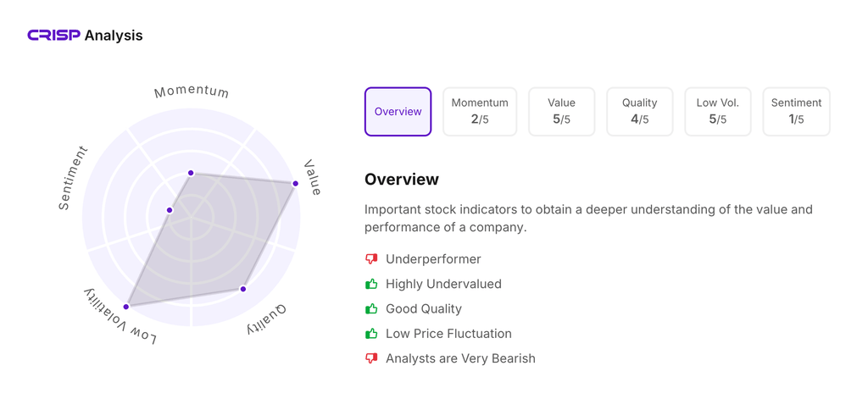The image size is (868, 399).
Task: Click thumbs-up icon beside Low Price Fluctuation
Action: 371,333
